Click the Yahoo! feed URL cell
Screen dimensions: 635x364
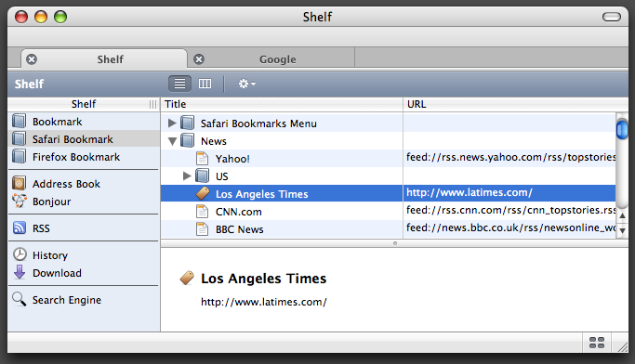coord(509,158)
